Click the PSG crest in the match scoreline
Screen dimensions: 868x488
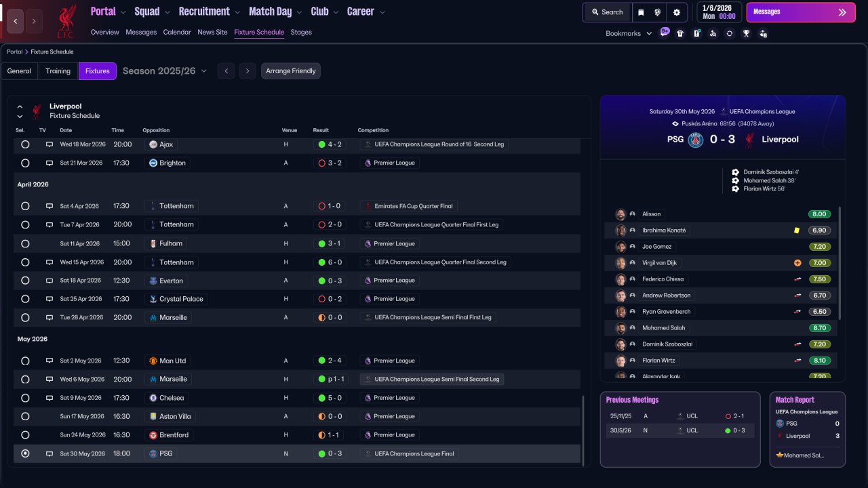pyautogui.click(x=695, y=140)
